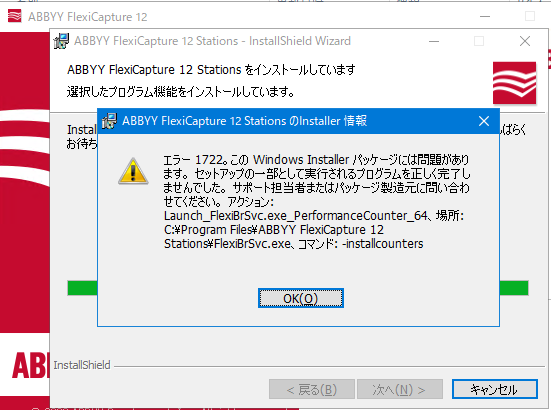Close the Installer 情報 error dialog
This screenshot has height=410, width=551.
click(x=484, y=121)
